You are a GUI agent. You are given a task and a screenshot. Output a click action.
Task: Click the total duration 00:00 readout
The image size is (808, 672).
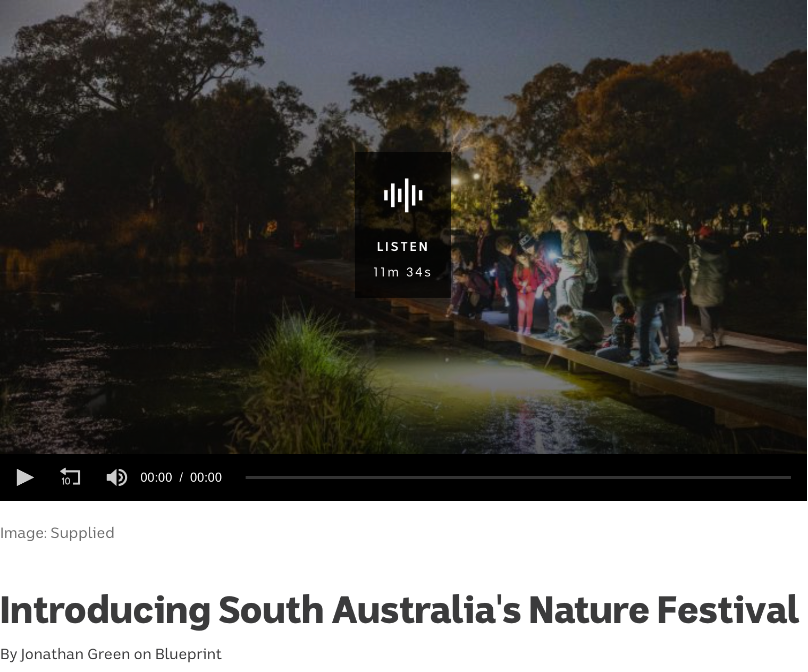tap(206, 477)
